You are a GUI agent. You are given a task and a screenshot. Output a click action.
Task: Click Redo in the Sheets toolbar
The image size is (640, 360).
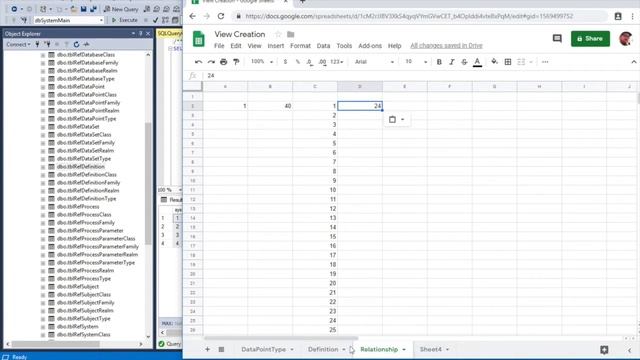coord(211,62)
